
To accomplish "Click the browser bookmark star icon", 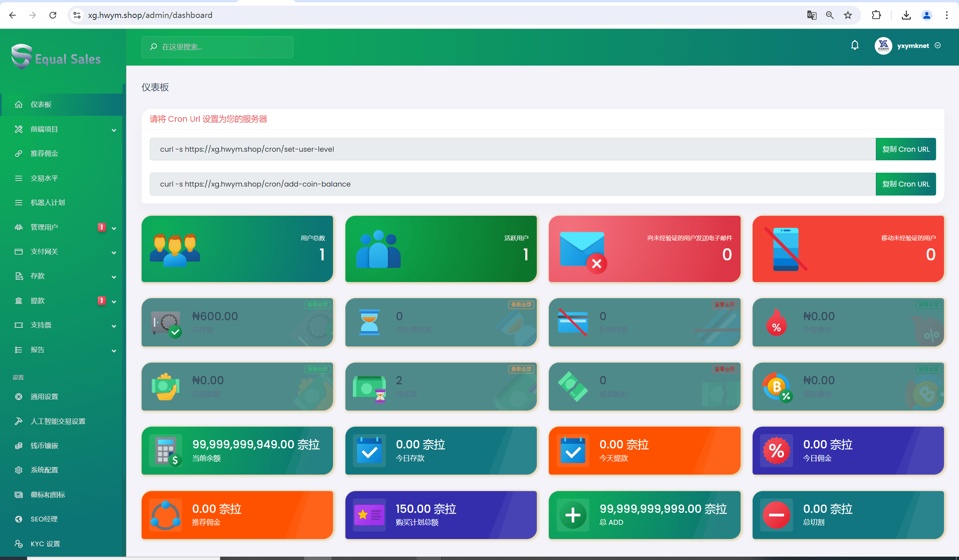I will coord(848,15).
